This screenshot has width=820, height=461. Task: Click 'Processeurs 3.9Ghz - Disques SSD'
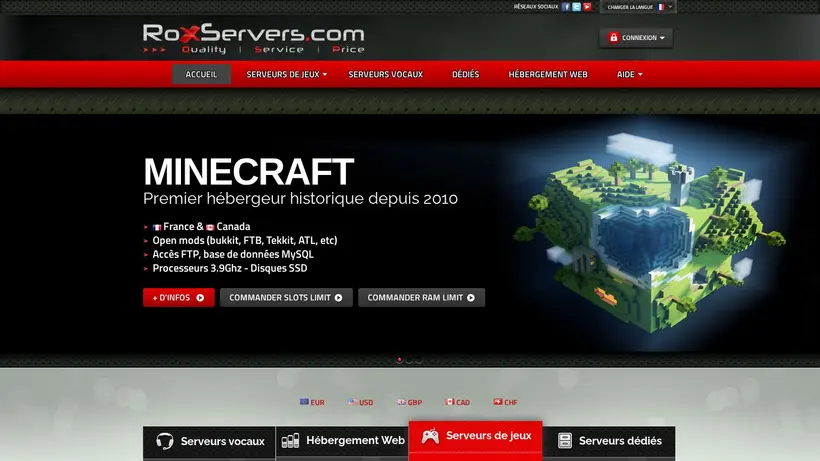coord(230,268)
